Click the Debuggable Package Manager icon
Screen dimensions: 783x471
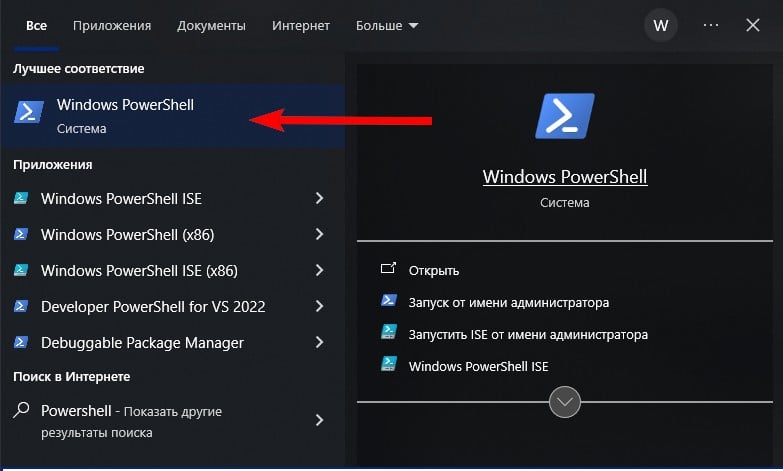click(x=21, y=343)
